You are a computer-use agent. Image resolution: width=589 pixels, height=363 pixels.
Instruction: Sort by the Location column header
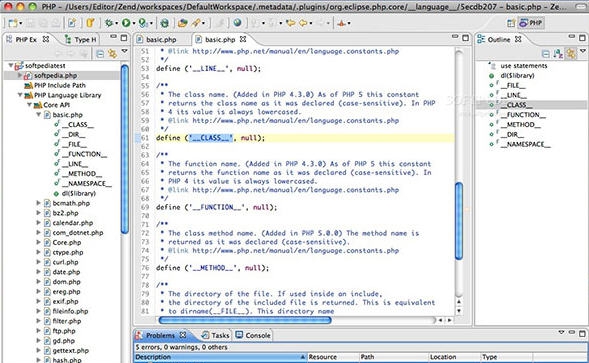click(x=455, y=357)
